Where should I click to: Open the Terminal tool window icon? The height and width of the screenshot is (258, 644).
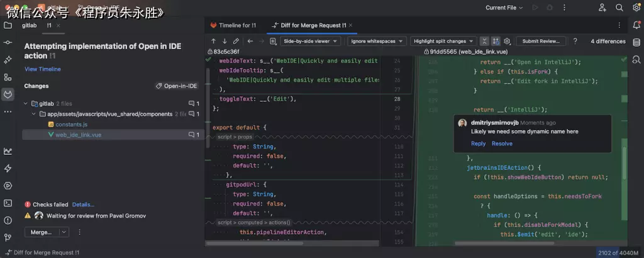point(8,203)
